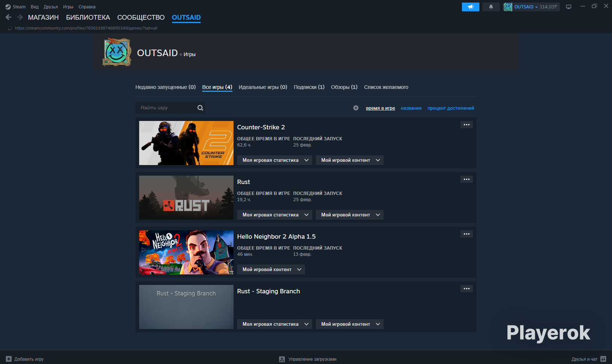Open the three-dot menu for Hello Neighbor 2
Screen dimensions: 612x364
pos(467,234)
